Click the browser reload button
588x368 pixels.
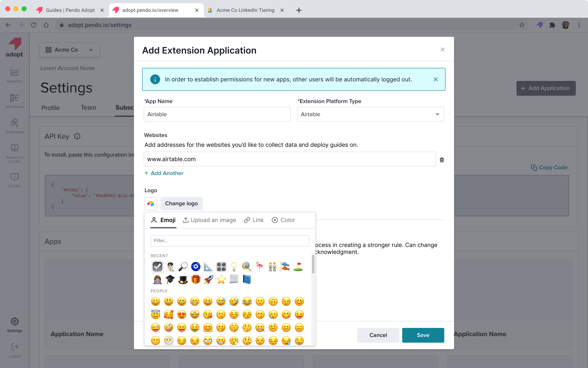pos(33,25)
